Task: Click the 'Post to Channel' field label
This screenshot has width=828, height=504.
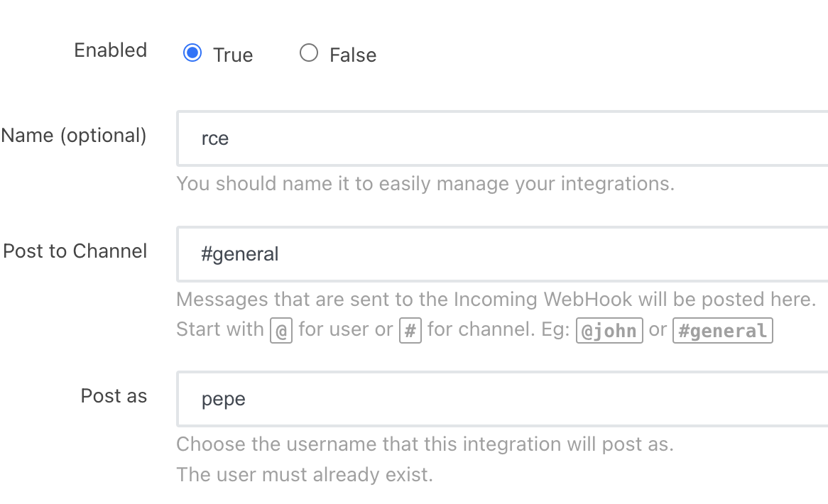Action: [x=75, y=251]
